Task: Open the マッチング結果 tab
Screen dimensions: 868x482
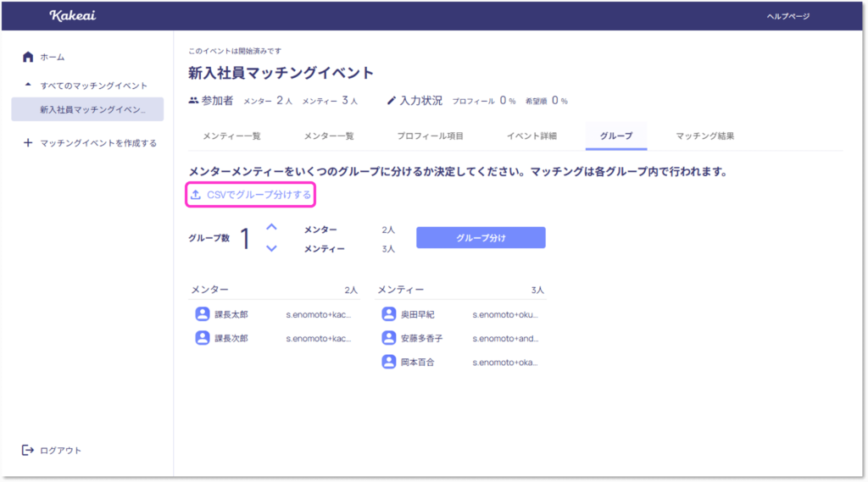Action: click(x=704, y=136)
